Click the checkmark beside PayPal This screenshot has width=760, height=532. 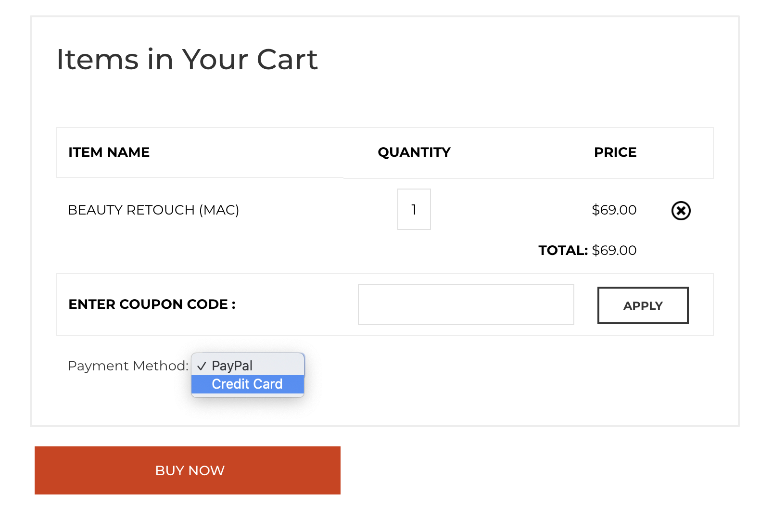[x=202, y=366]
